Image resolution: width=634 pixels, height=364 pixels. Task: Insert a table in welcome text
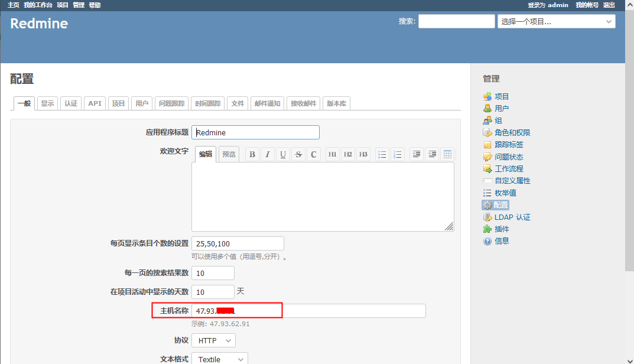pos(447,154)
